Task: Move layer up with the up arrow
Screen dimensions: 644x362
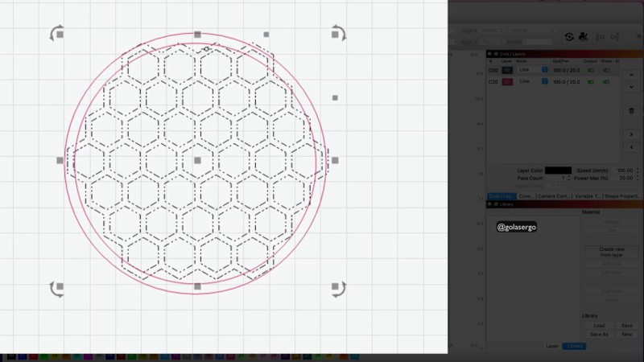Action: [631, 74]
